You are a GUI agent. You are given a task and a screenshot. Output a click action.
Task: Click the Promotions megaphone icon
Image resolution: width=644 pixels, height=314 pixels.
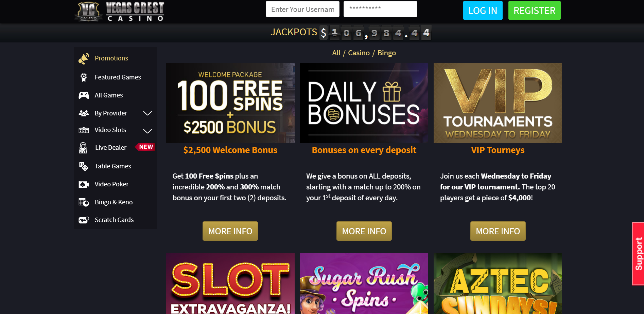click(x=84, y=58)
